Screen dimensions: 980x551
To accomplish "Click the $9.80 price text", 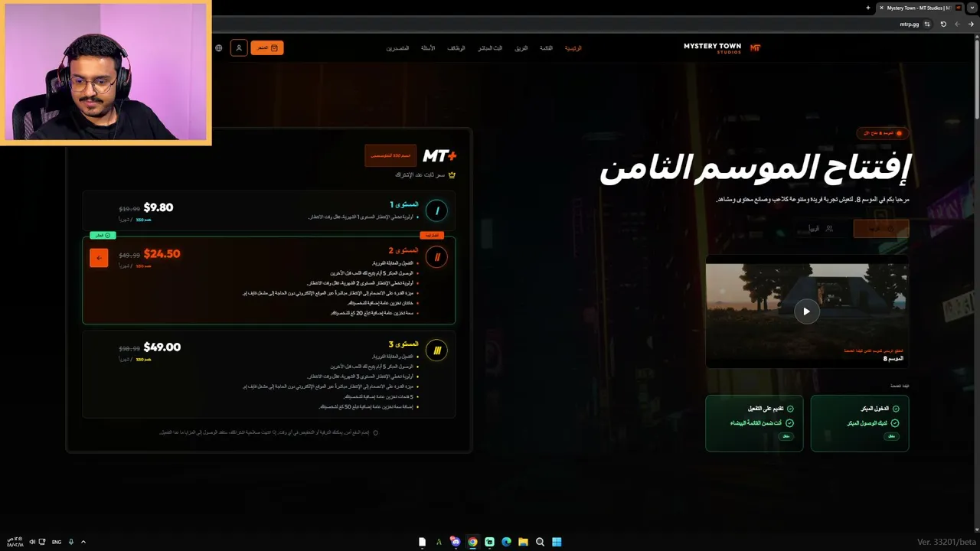I will 158,207.
